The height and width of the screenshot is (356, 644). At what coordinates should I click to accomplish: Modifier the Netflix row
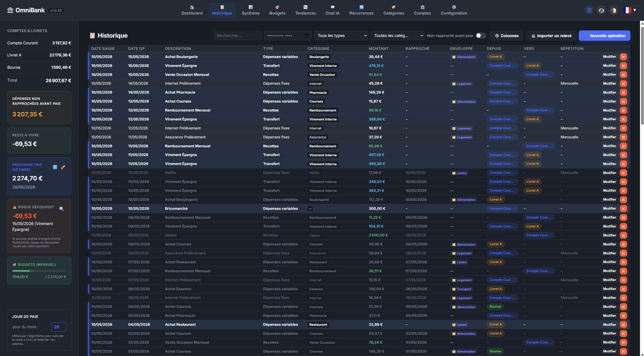pyautogui.click(x=609, y=173)
